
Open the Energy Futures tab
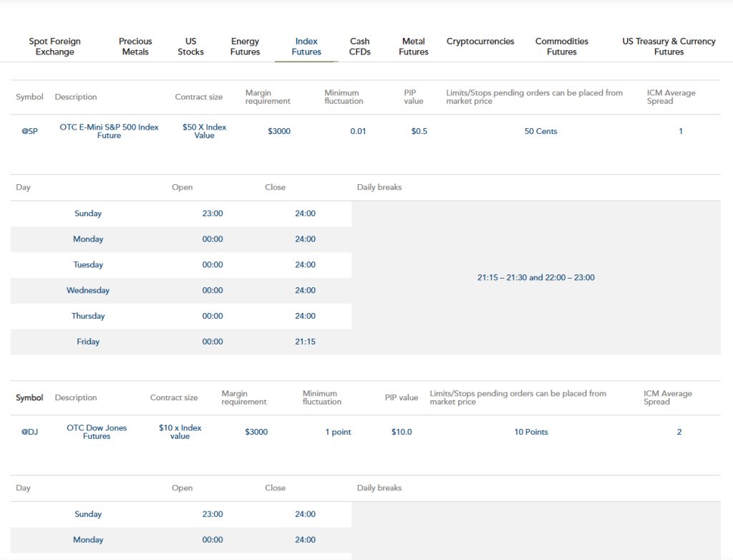[245, 47]
